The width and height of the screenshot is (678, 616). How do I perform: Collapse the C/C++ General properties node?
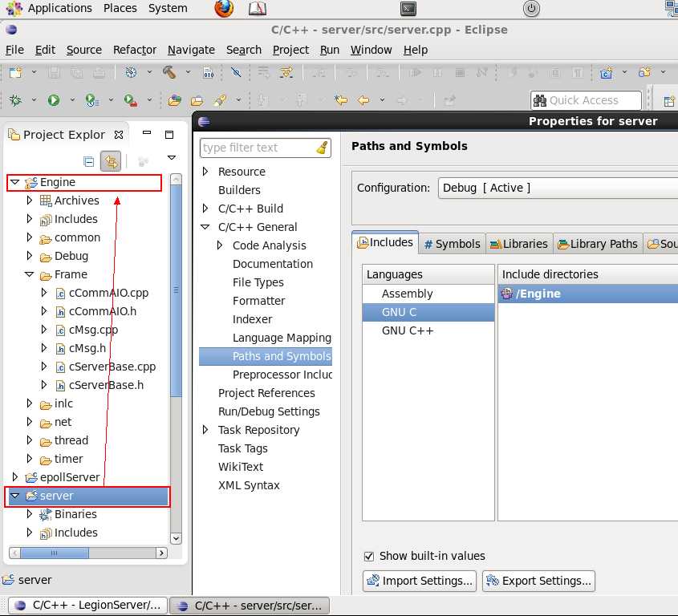[x=205, y=227]
